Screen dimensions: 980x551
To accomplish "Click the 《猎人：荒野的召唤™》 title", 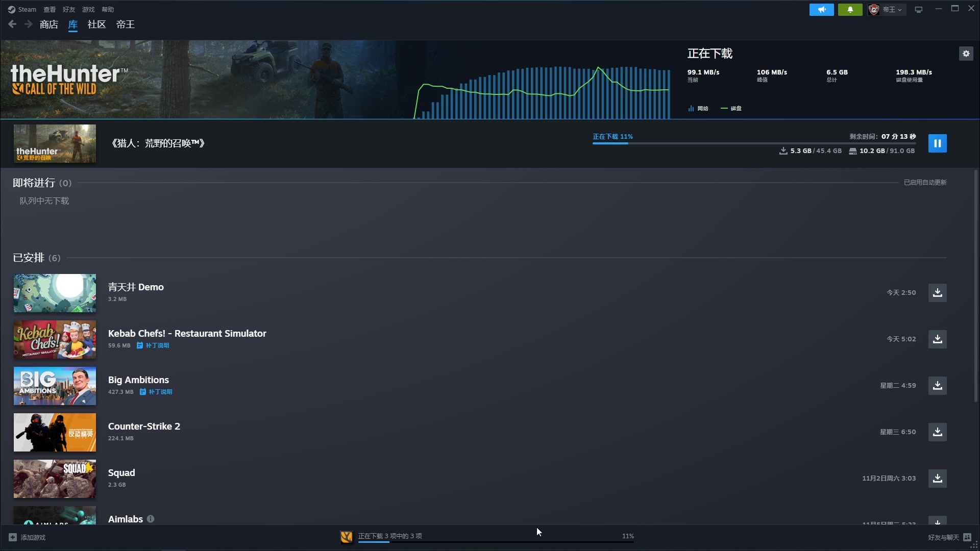I will click(x=158, y=143).
